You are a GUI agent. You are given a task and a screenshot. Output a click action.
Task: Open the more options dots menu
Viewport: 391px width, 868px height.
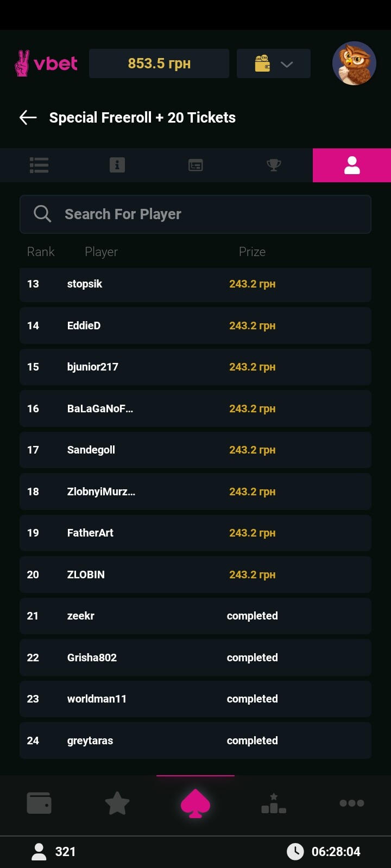pyautogui.click(x=352, y=803)
